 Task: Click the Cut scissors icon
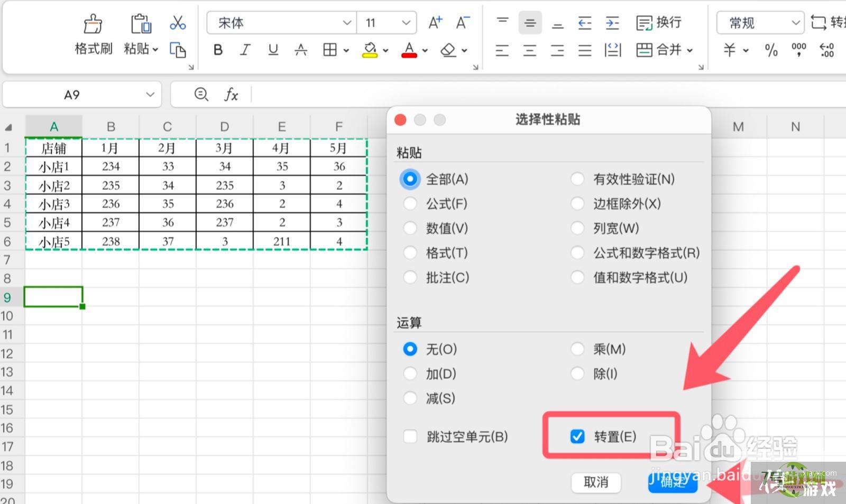point(178,23)
